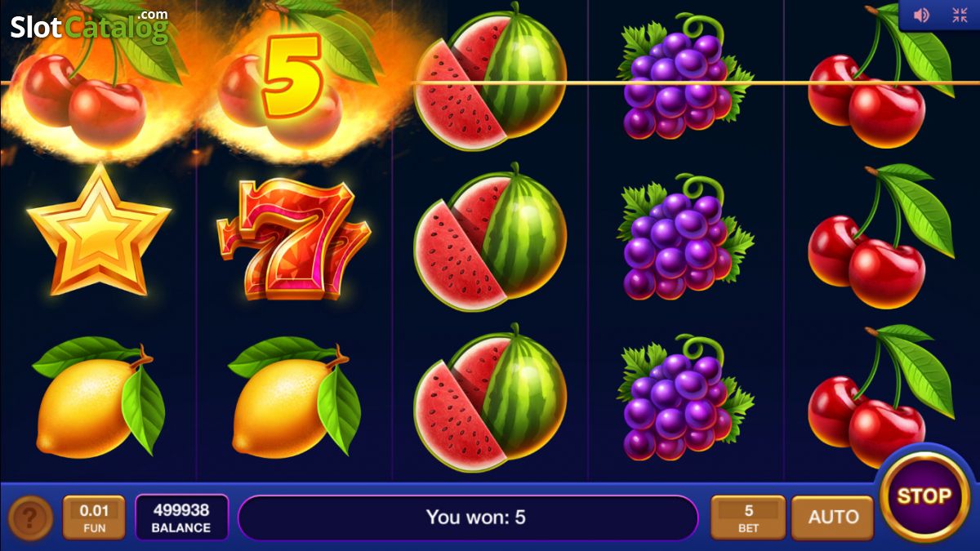Viewport: 980px width, 551px height.
Task: Open the AUTO spin option
Action: tap(833, 517)
